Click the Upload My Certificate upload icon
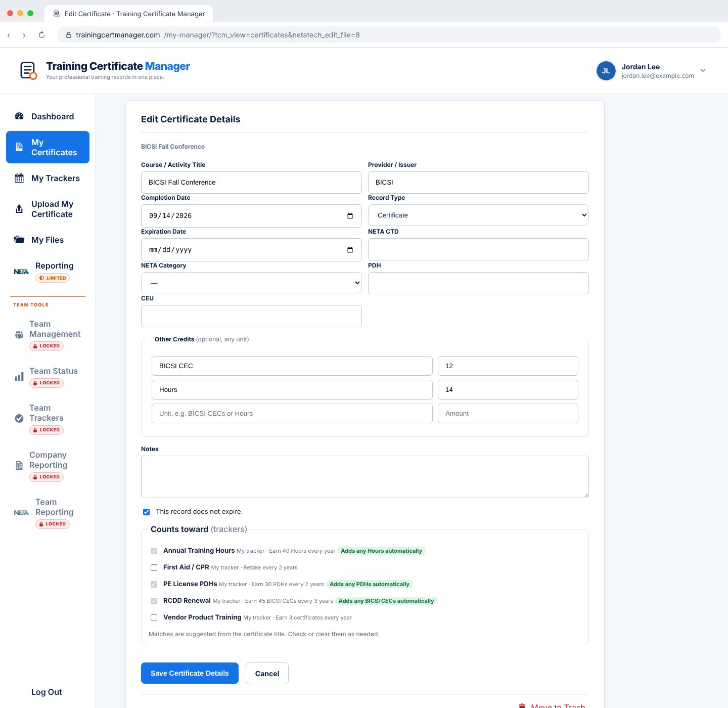The height and width of the screenshot is (708, 728). 19,209
